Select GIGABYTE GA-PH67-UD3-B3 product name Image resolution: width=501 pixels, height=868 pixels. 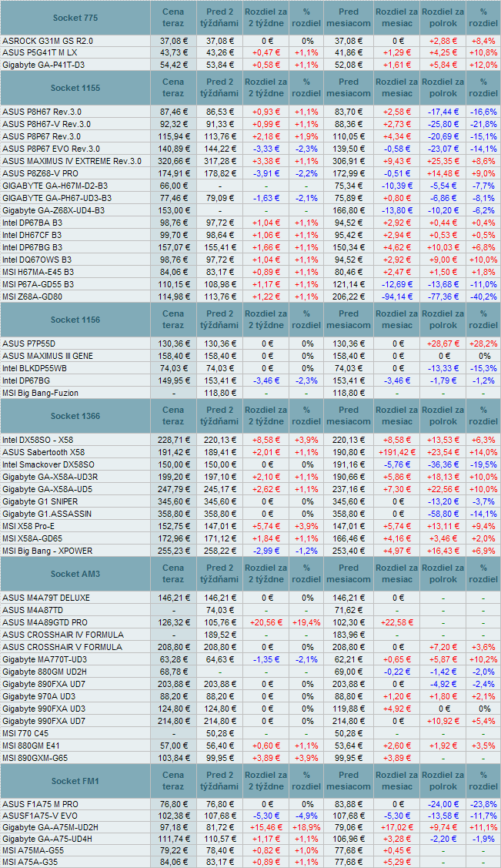(x=57, y=198)
